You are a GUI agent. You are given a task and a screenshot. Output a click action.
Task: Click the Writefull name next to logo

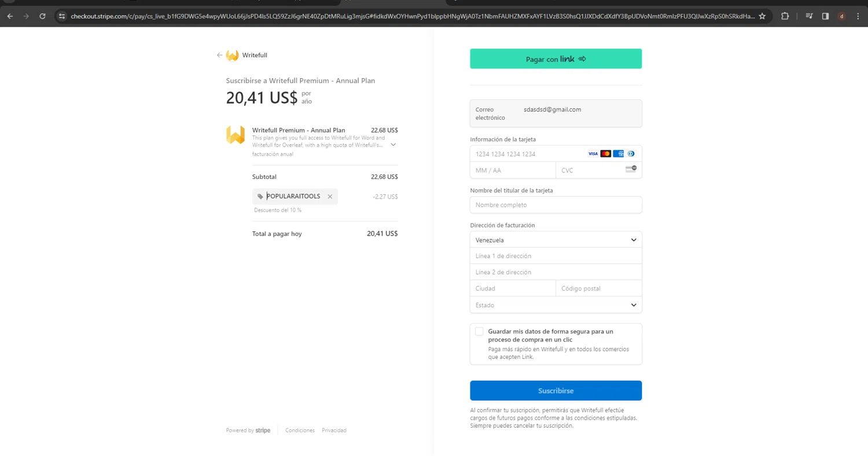point(255,56)
